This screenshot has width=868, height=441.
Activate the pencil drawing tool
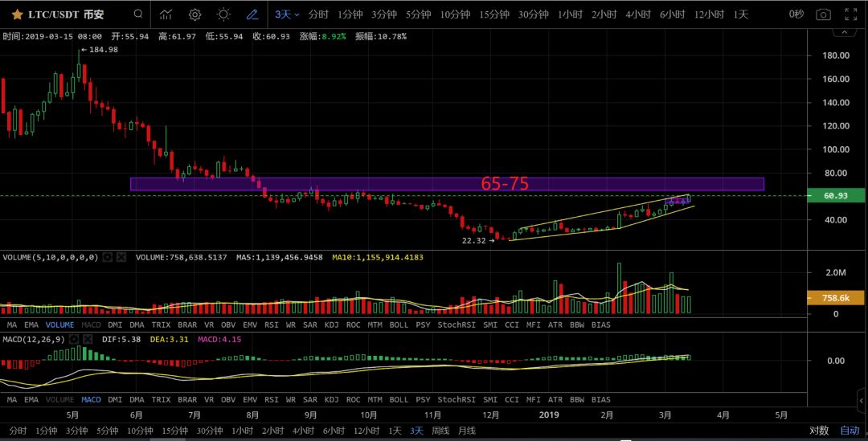(252, 14)
